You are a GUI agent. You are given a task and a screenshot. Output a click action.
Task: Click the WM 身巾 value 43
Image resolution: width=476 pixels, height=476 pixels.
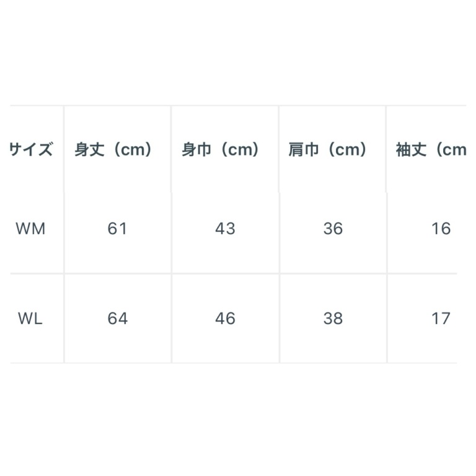click(225, 229)
